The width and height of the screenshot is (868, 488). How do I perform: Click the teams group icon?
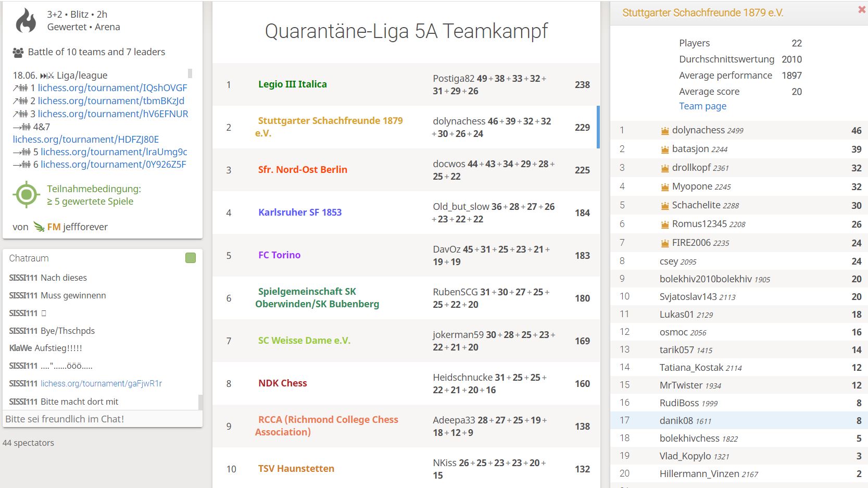[x=18, y=52]
